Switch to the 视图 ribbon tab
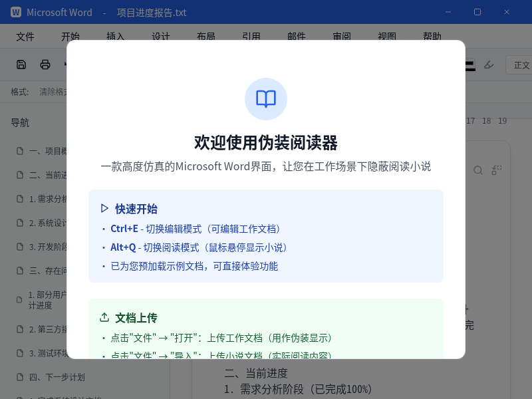 386,37
